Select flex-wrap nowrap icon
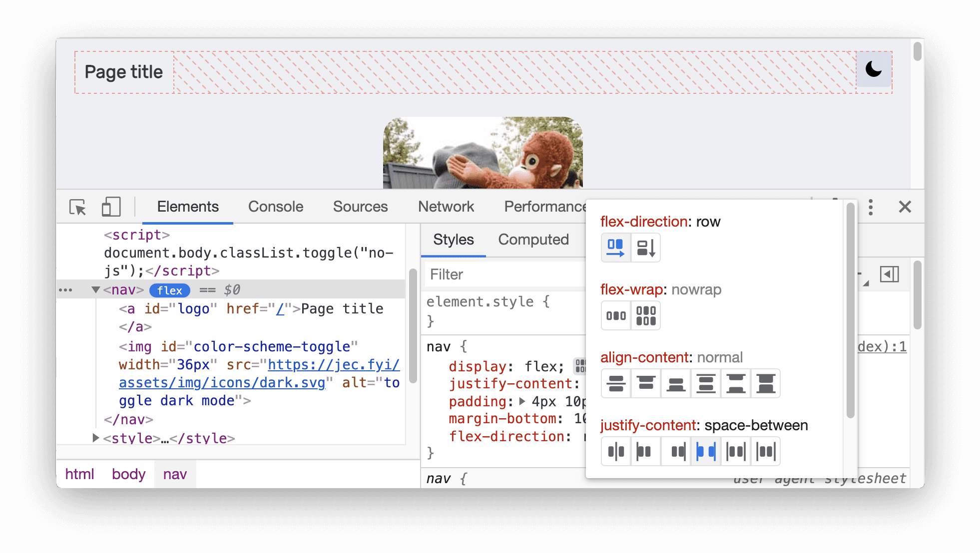Viewport: 980px width, 553px height. coord(615,314)
